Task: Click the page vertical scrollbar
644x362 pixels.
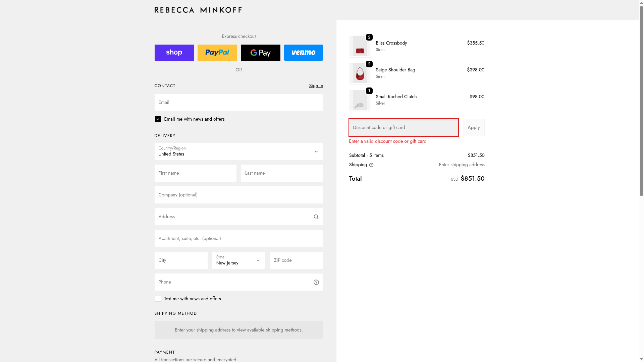Action: point(641,101)
